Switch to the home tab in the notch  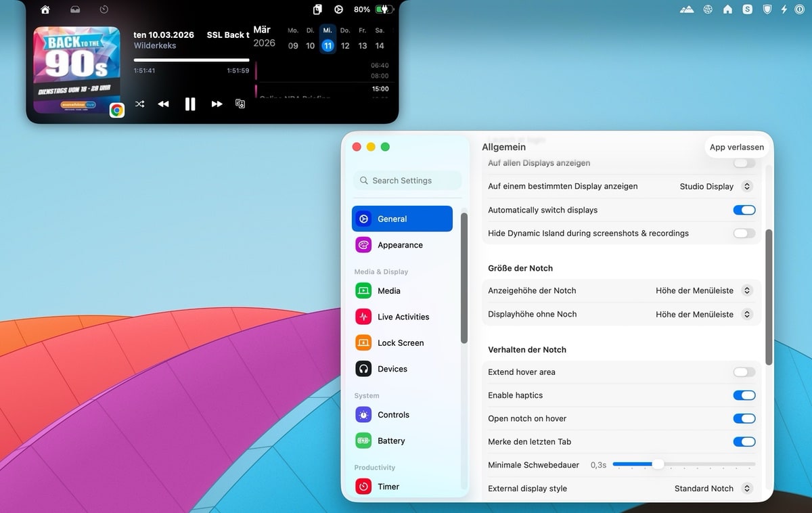coord(45,9)
